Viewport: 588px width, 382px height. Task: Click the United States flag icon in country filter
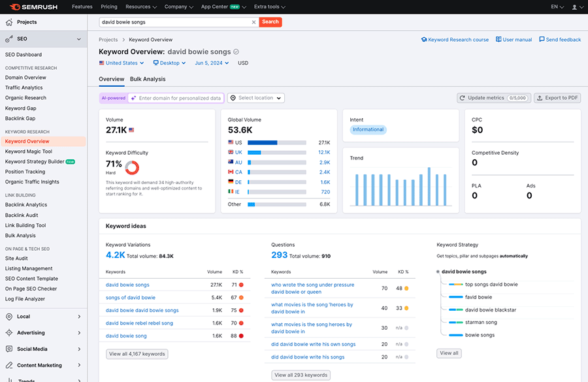click(x=102, y=63)
